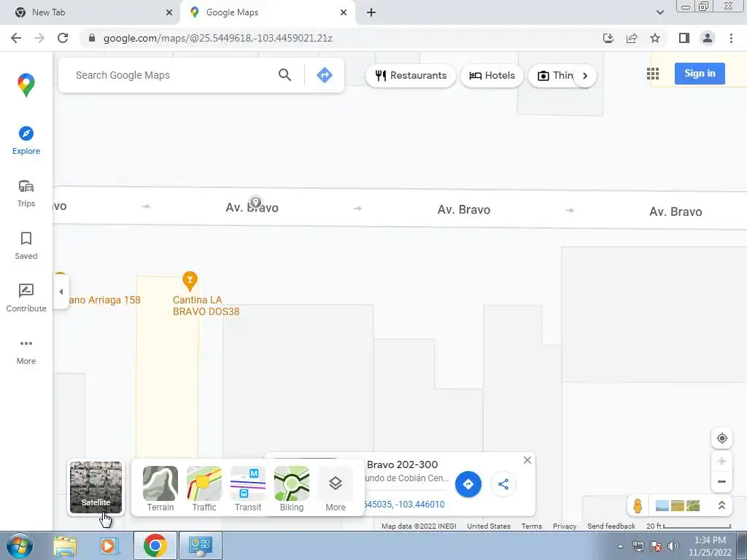Viewport: 747px width, 560px height.
Task: Enable the Traffic layer
Action: (x=204, y=489)
